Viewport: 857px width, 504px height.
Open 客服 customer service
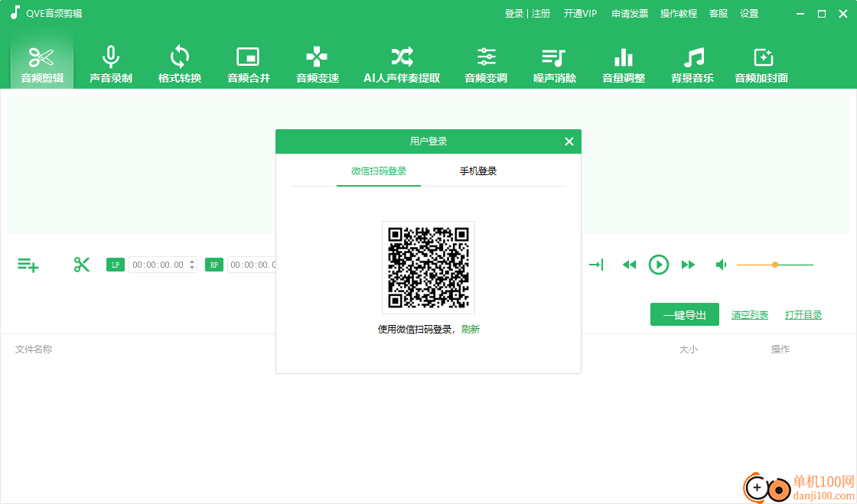coord(719,14)
